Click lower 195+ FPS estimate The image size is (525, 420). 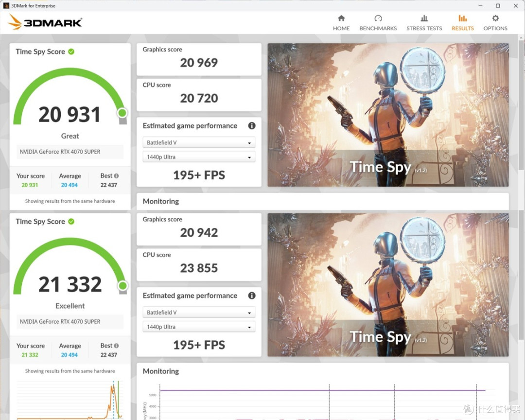(x=199, y=345)
